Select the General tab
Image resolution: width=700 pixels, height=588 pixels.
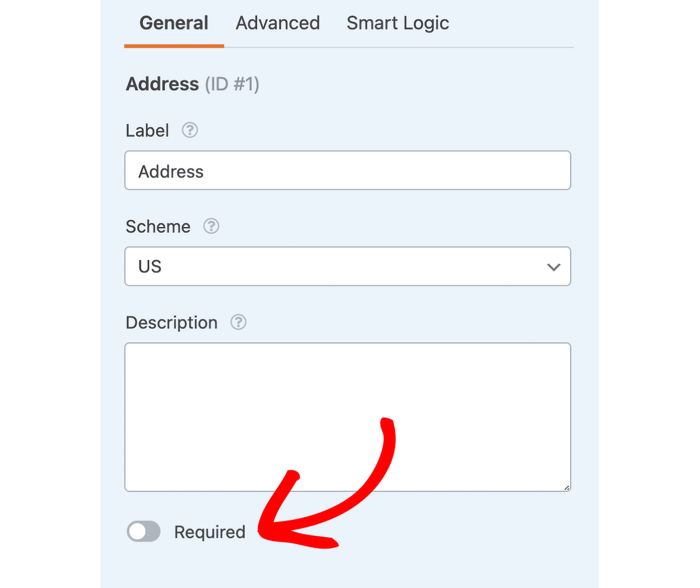pyautogui.click(x=174, y=23)
